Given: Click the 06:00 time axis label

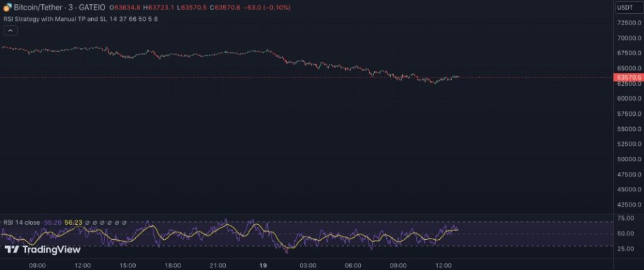Looking at the screenshot, I should click(x=353, y=266).
